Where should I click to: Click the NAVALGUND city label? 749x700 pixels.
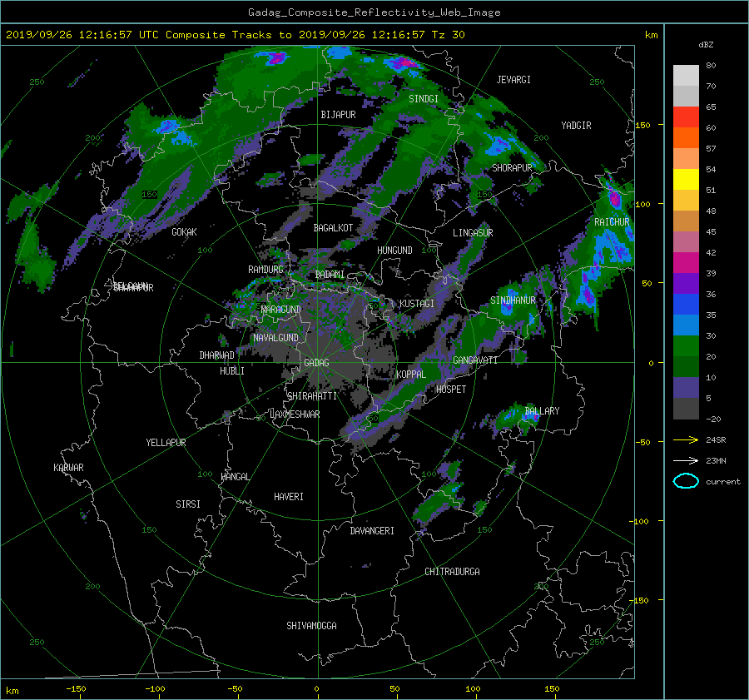coord(275,338)
